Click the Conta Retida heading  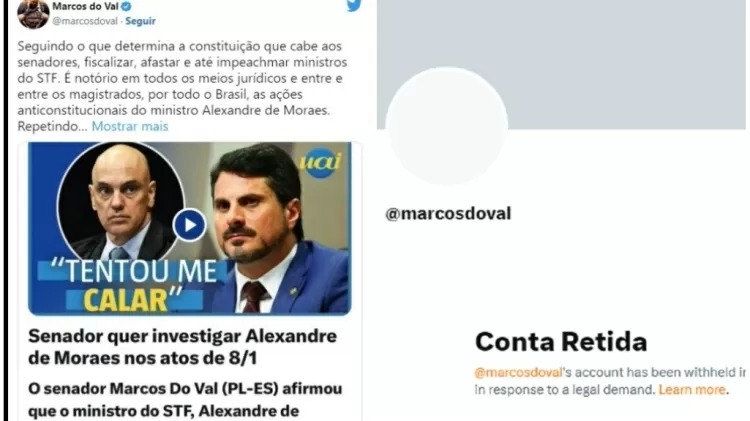(561, 342)
